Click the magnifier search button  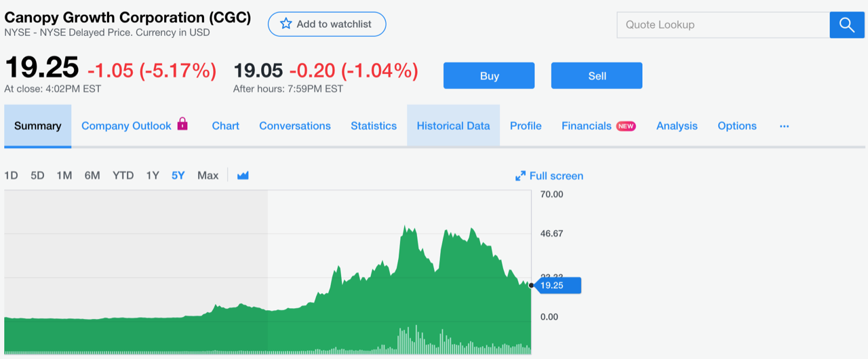tap(847, 24)
